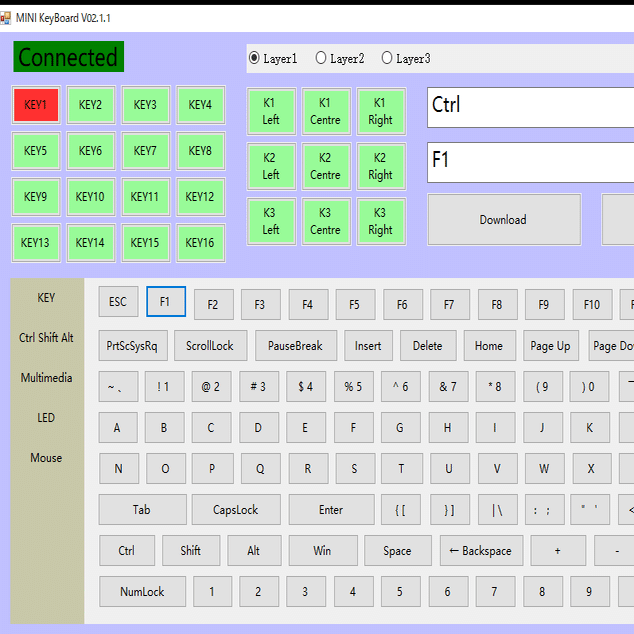
Task: Click the highlighted F1 key button
Action: point(166,302)
